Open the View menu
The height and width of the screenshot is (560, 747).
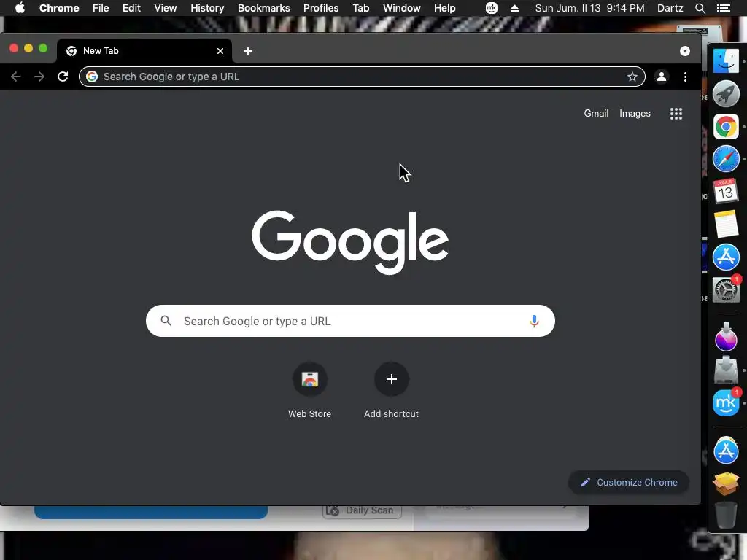[166, 8]
